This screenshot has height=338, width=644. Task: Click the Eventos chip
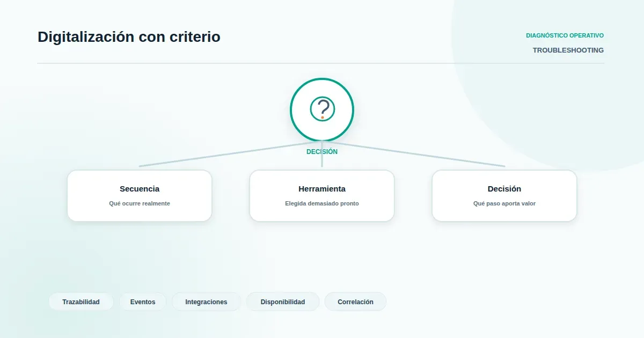click(143, 302)
